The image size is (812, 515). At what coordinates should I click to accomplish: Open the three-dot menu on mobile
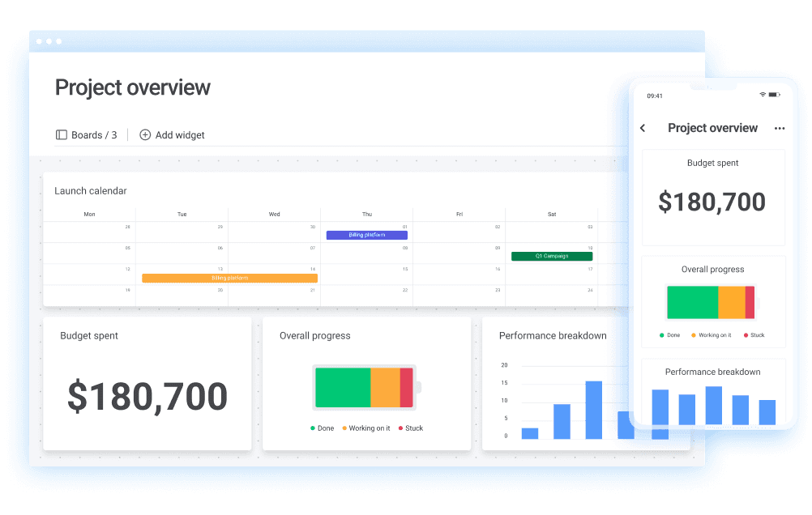(780, 128)
